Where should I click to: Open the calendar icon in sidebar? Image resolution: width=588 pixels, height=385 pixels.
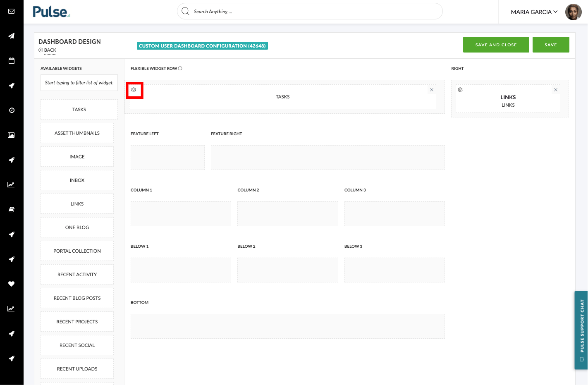pyautogui.click(x=12, y=61)
